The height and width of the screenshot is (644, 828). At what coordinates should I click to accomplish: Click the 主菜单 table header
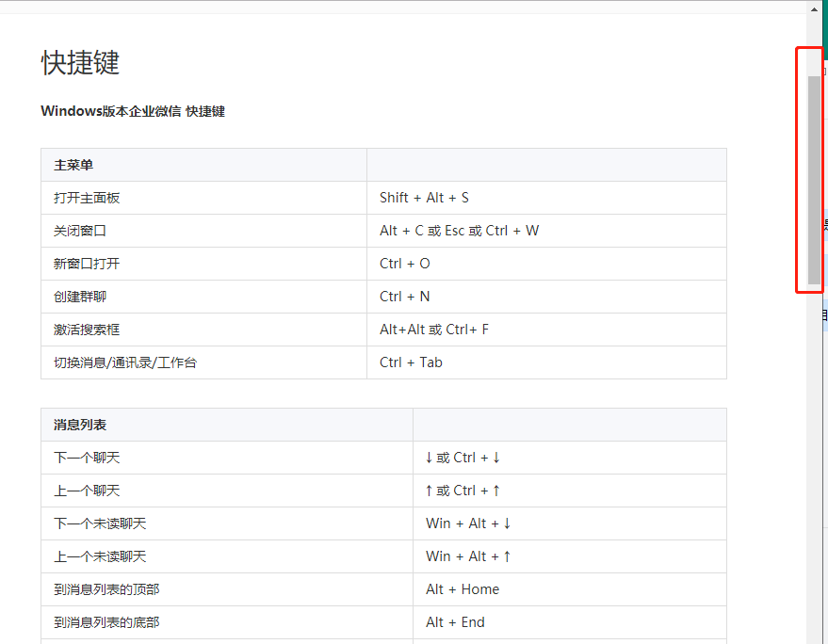click(73, 165)
